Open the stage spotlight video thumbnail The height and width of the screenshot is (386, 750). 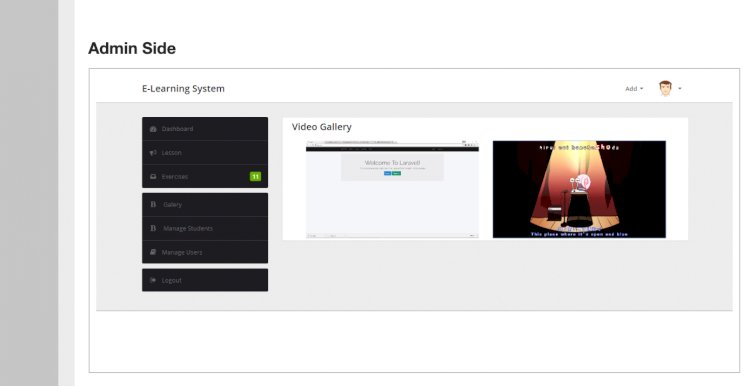tap(579, 189)
